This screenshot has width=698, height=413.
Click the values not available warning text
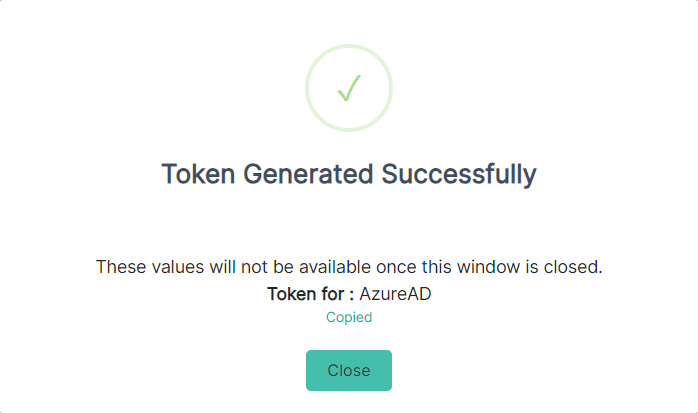(x=349, y=267)
